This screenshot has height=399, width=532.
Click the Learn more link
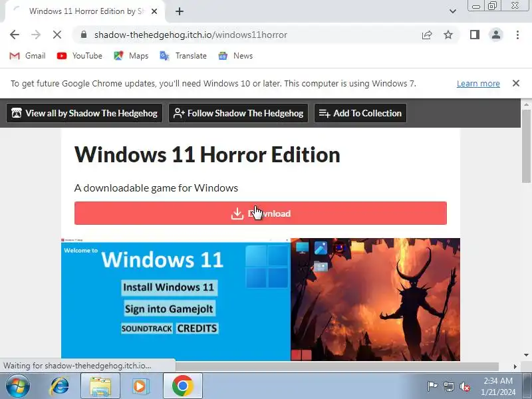pos(478,84)
